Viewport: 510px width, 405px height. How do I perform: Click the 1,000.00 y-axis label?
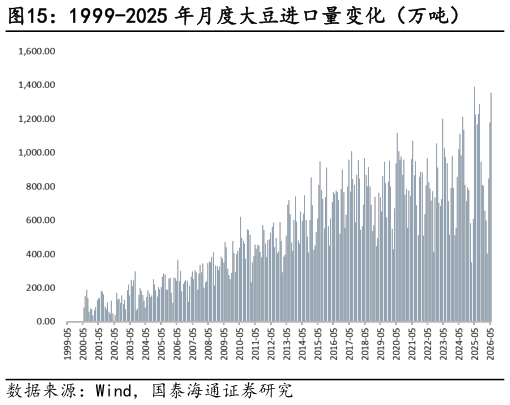37,153
